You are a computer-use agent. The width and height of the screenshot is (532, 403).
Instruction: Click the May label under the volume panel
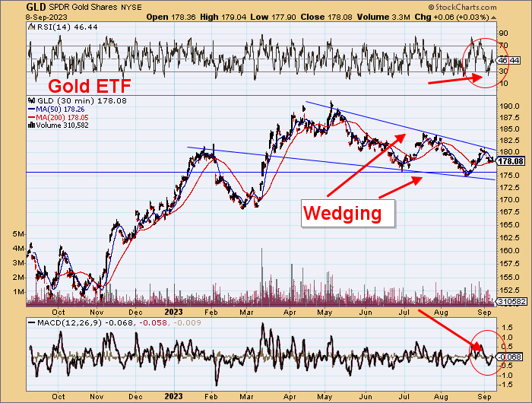(x=325, y=312)
